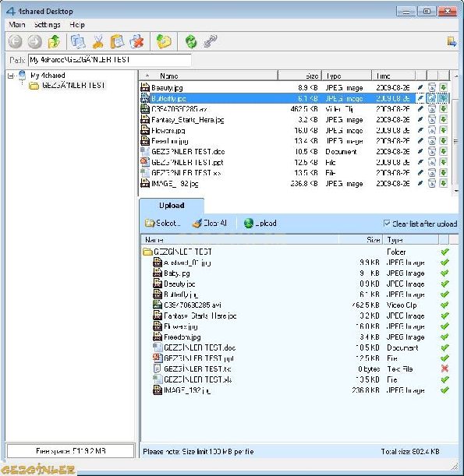Click the remote list scrollbar down arrow
The height and width of the screenshot is (476, 464).
point(455,191)
